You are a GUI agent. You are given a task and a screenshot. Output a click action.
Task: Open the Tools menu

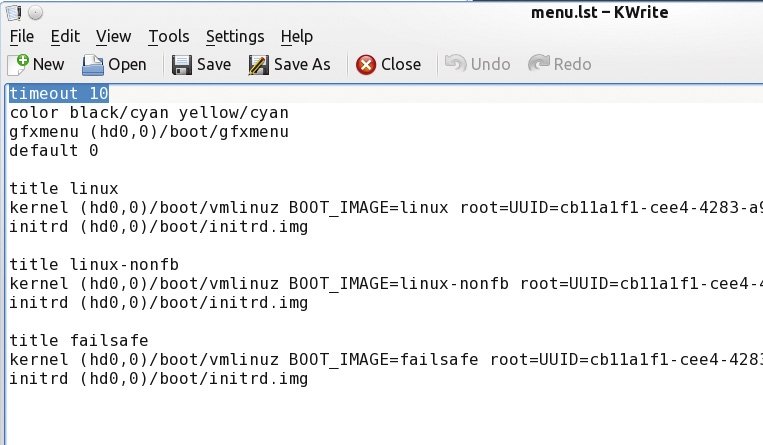click(x=169, y=37)
